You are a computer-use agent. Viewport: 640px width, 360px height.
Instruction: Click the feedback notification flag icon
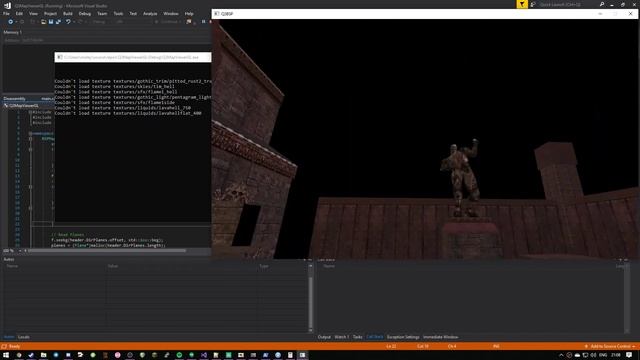522,4
